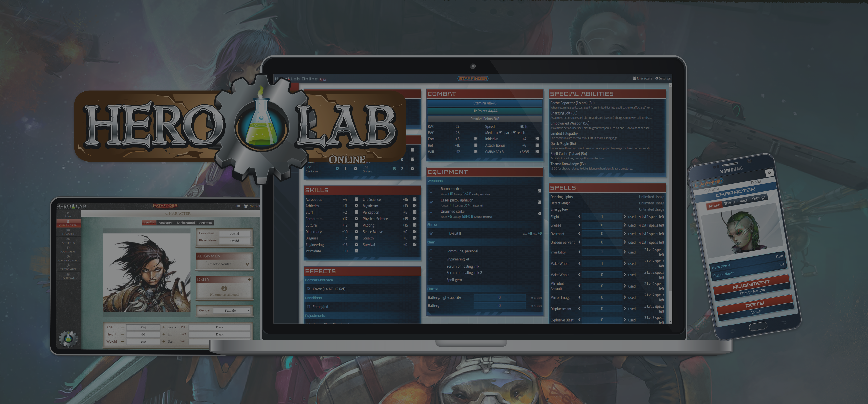Tap the gear settings icon on phone
The height and width of the screenshot is (404, 868).
(769, 173)
